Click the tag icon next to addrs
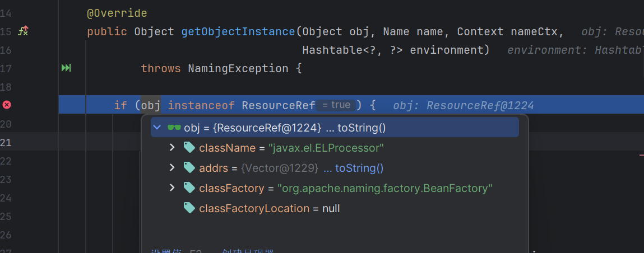The height and width of the screenshot is (253, 644). [x=189, y=168]
